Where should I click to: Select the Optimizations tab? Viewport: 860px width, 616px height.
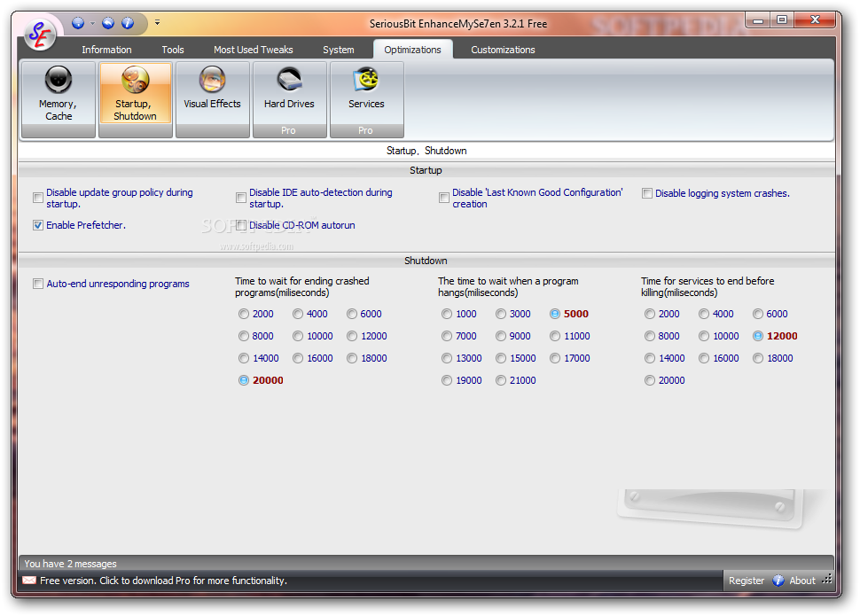point(412,50)
